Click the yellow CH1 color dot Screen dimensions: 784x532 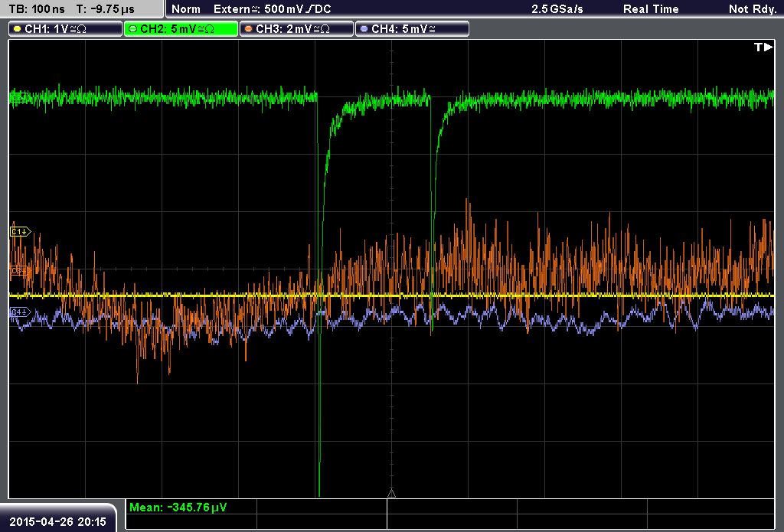click(x=18, y=29)
